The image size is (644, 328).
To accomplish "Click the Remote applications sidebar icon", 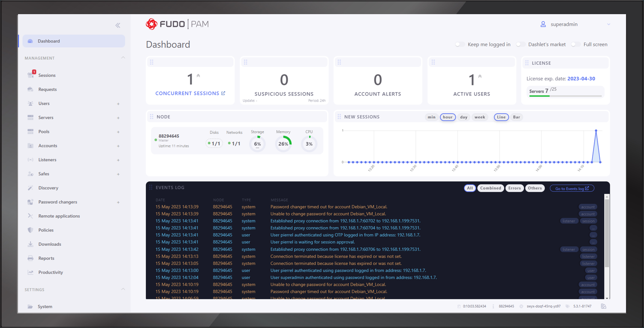I will (x=30, y=216).
